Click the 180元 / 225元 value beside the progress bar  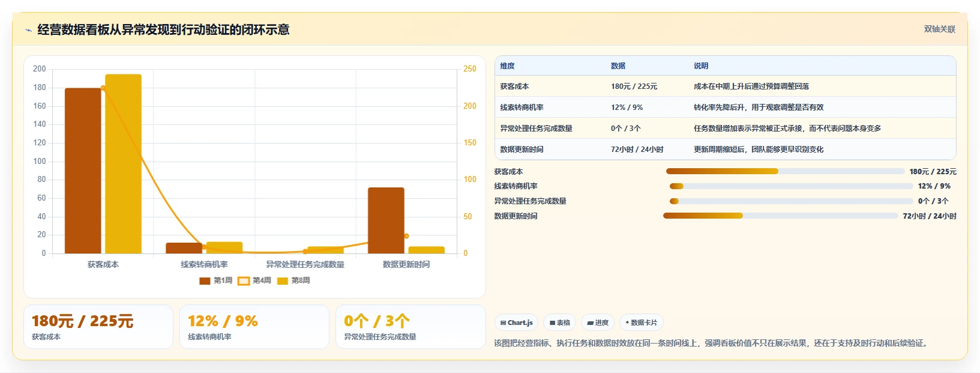point(933,172)
